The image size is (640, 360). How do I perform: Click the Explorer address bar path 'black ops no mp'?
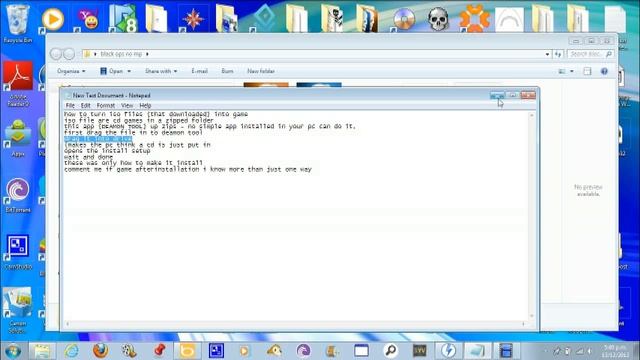(x=121, y=54)
